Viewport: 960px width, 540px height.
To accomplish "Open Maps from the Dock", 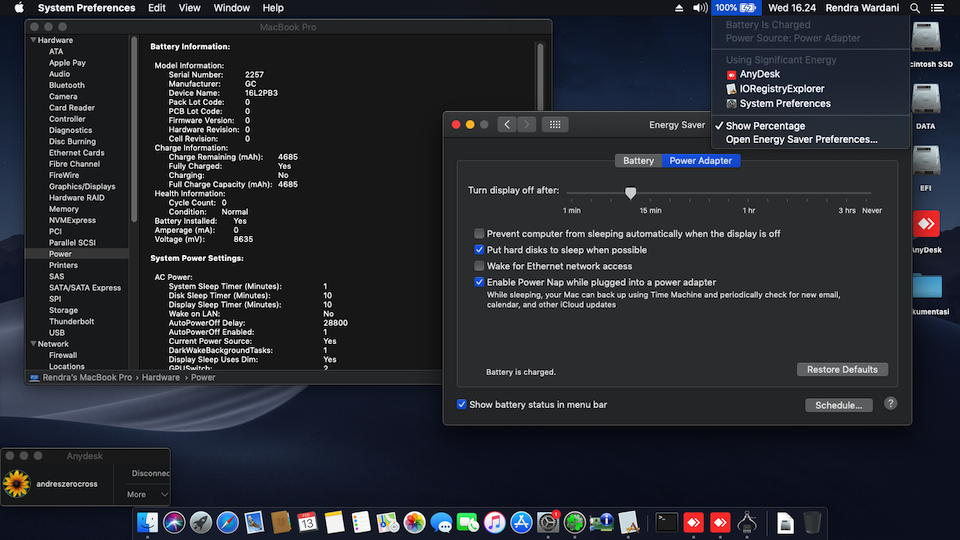I will (x=388, y=522).
